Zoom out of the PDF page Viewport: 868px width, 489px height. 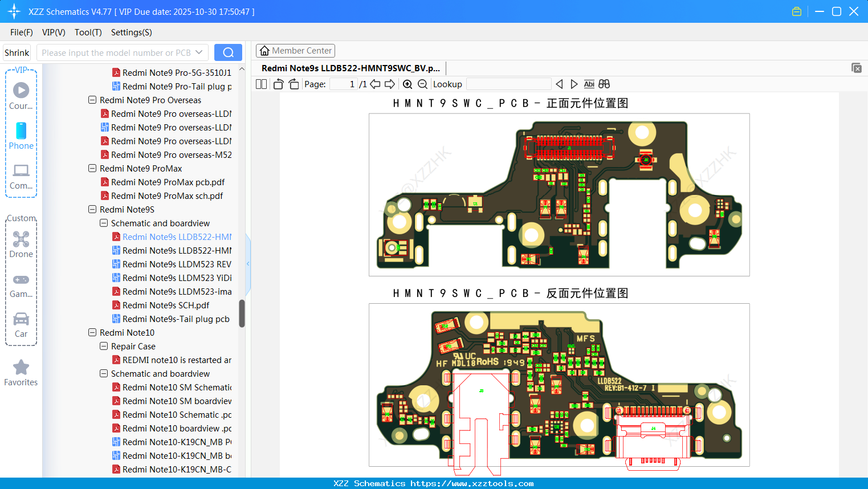pyautogui.click(x=422, y=84)
